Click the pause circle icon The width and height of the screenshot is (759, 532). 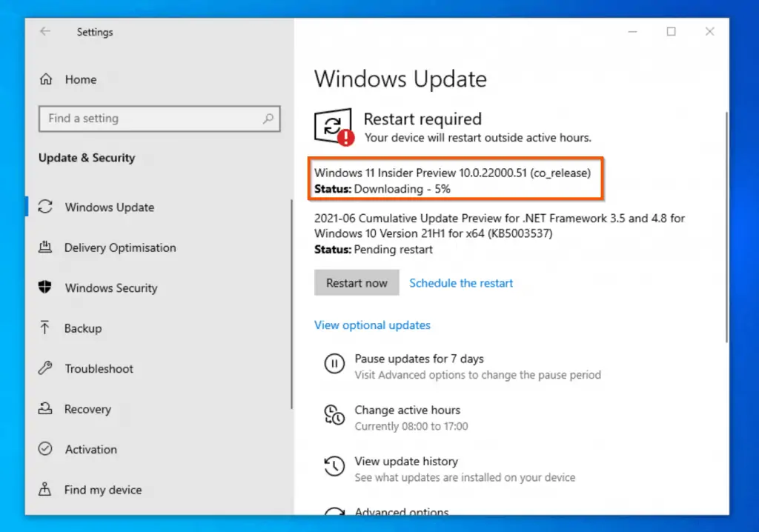(x=334, y=364)
